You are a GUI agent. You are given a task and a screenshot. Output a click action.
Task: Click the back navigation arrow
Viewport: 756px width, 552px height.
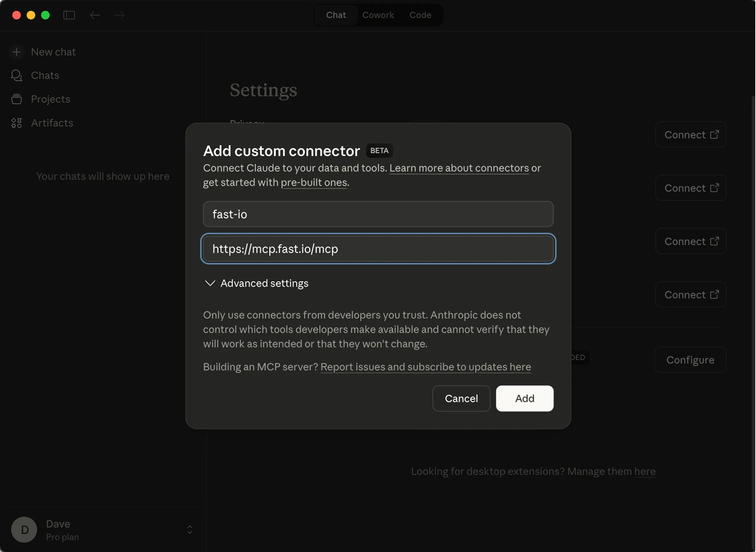[95, 15]
